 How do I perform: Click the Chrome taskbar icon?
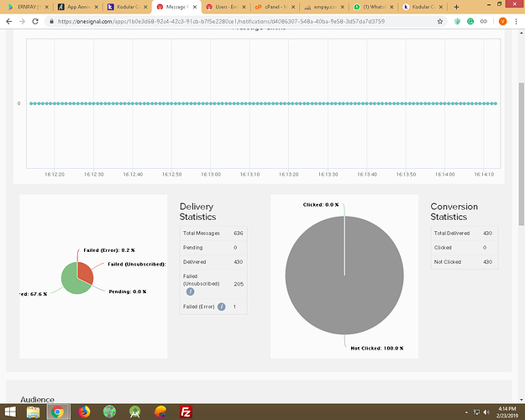click(x=57, y=412)
